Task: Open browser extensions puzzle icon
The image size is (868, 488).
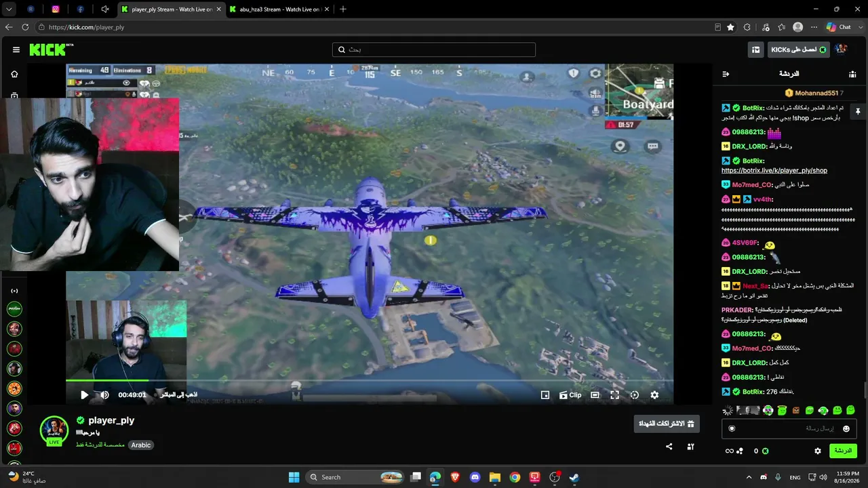Action: (x=747, y=27)
